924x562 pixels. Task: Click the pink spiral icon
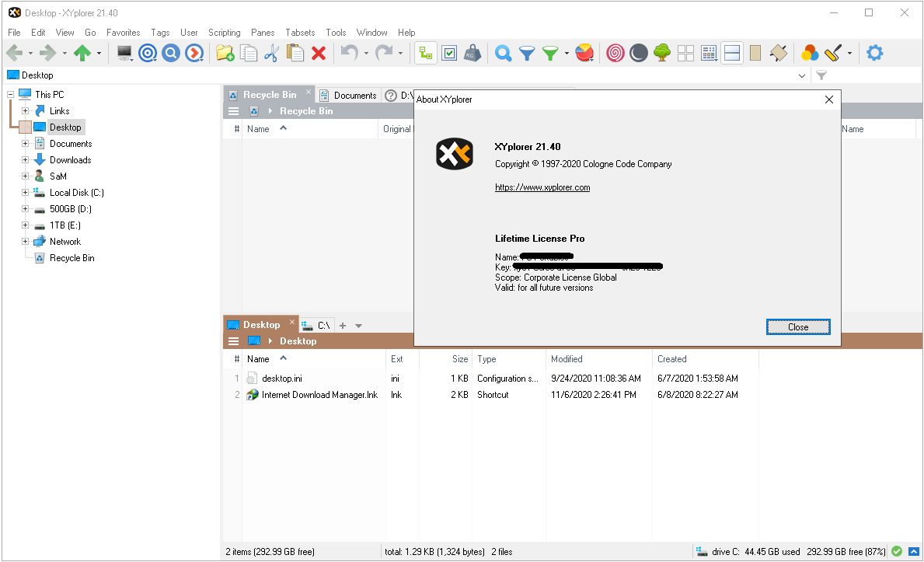click(x=615, y=53)
